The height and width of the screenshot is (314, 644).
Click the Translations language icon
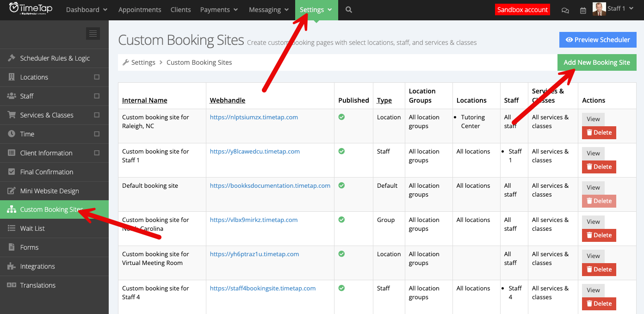(x=12, y=285)
